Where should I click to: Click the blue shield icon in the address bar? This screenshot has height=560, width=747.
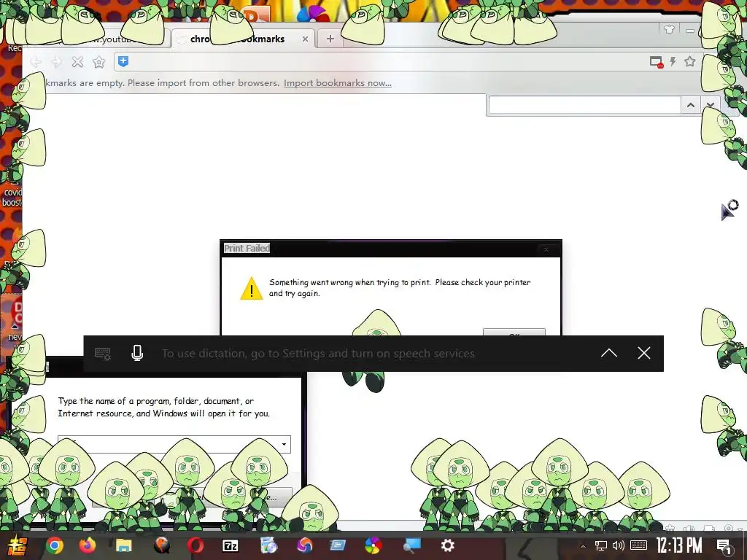[x=123, y=61]
